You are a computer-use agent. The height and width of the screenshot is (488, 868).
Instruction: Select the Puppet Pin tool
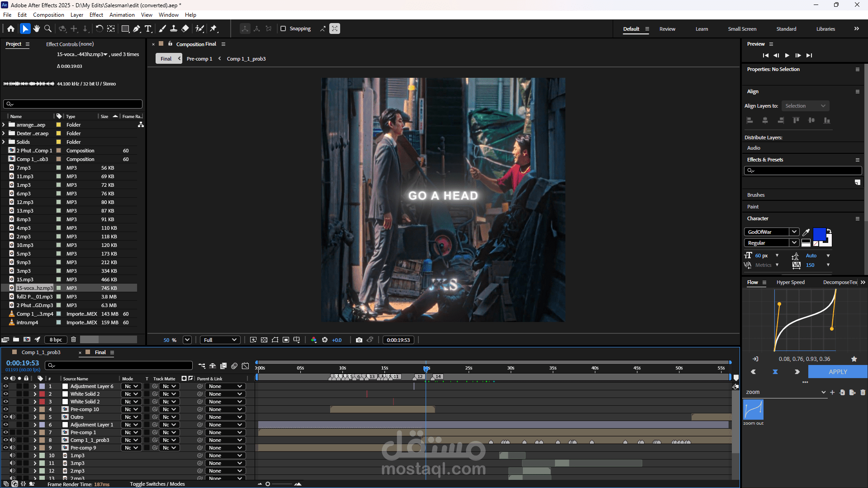pyautogui.click(x=214, y=28)
